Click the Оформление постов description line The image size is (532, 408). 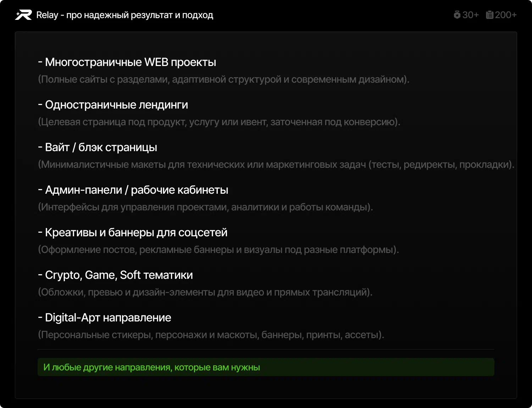click(218, 249)
